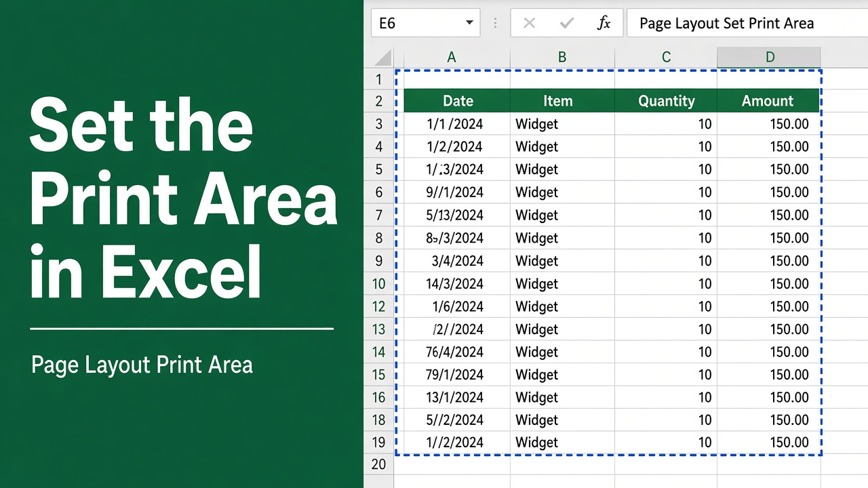Click quantity 10 in row 7
868x488 pixels.
pos(666,215)
